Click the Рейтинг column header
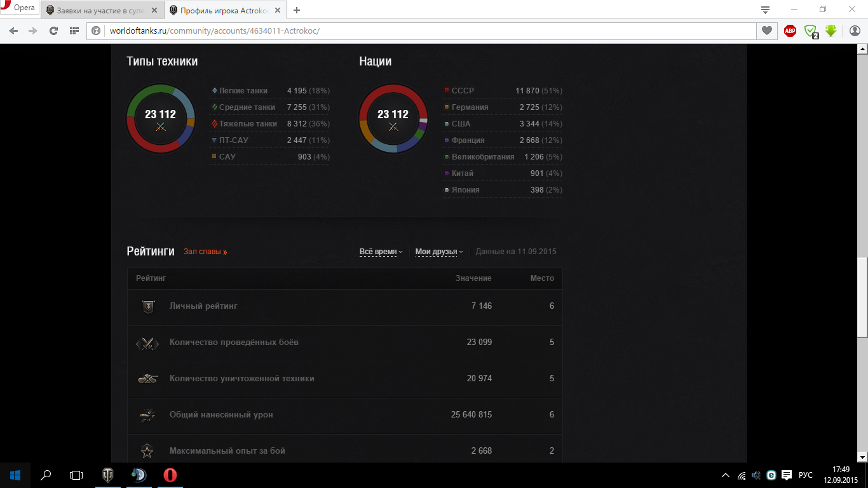The width and height of the screenshot is (868, 488). [151, 278]
